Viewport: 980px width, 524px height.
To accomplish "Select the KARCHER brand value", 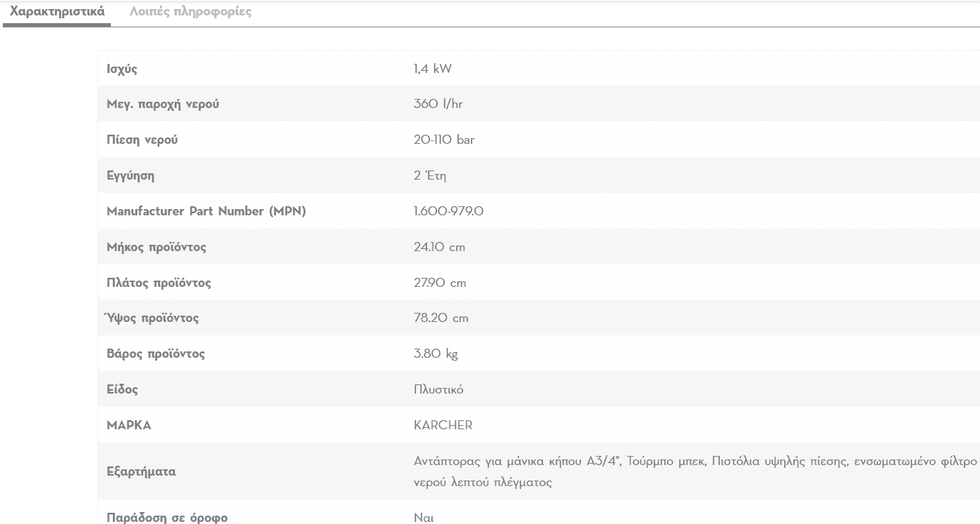I will point(443,425).
